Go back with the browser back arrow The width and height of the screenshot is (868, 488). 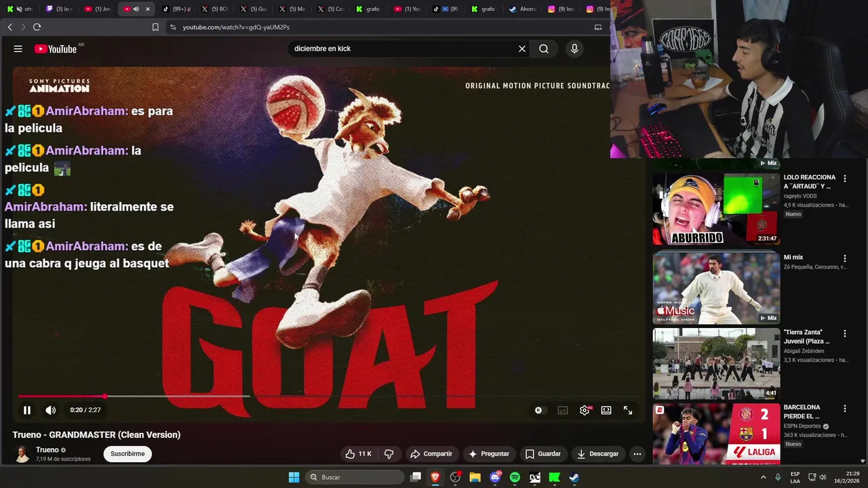point(10,27)
